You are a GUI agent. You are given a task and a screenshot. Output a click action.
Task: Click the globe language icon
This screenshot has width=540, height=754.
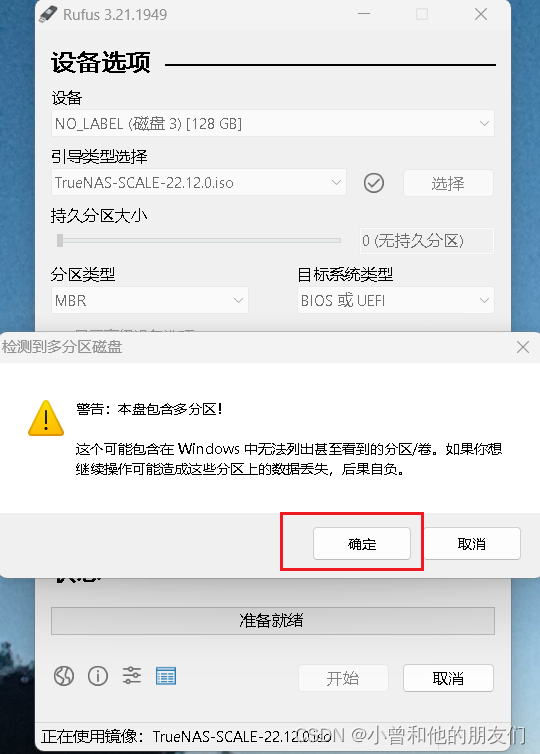(63, 676)
